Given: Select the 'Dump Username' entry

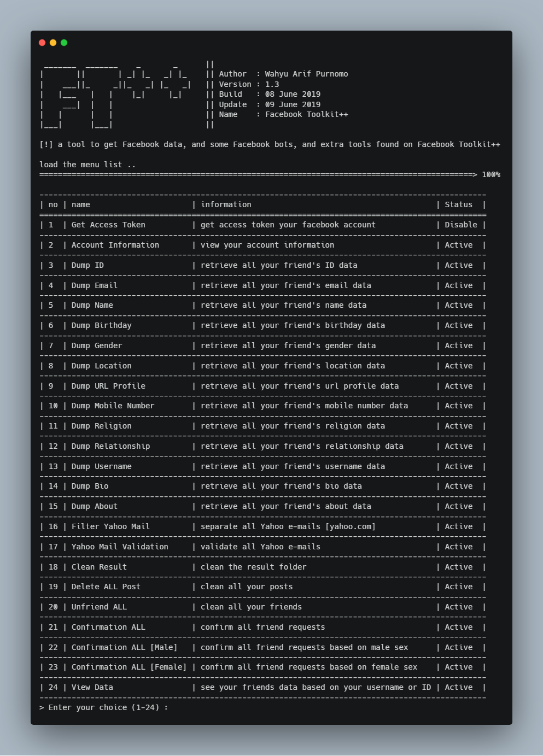Looking at the screenshot, I should click(x=102, y=466).
